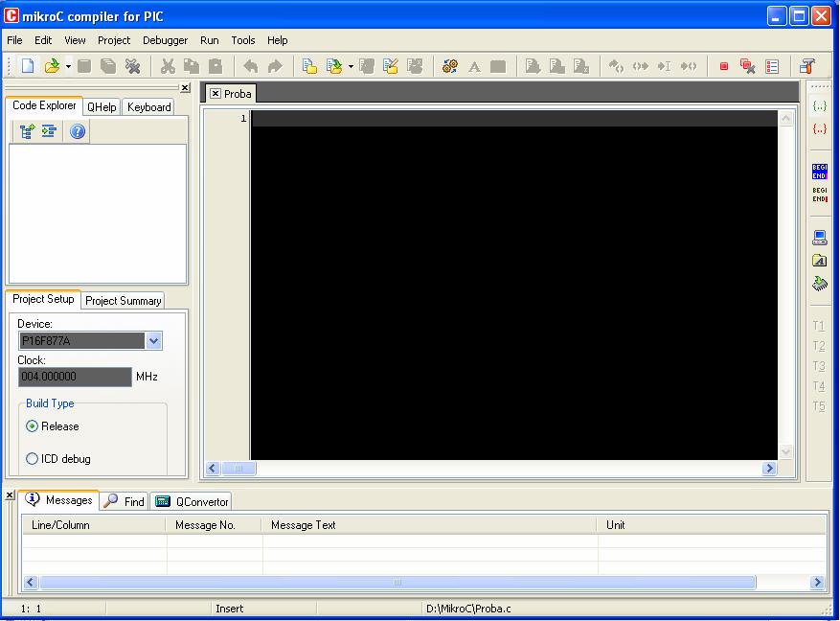
Task: Click the programmer chip download icon
Action: (820, 283)
